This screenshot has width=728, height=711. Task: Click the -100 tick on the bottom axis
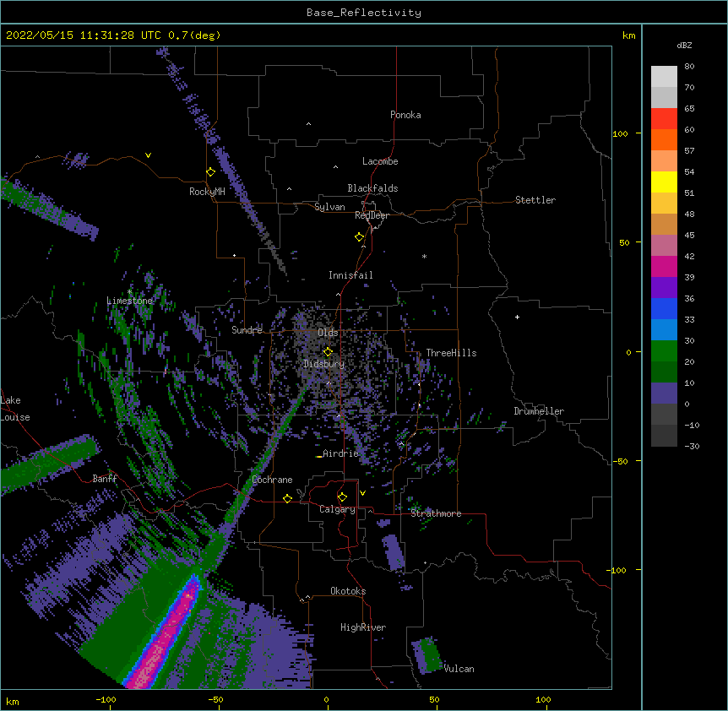[106, 700]
